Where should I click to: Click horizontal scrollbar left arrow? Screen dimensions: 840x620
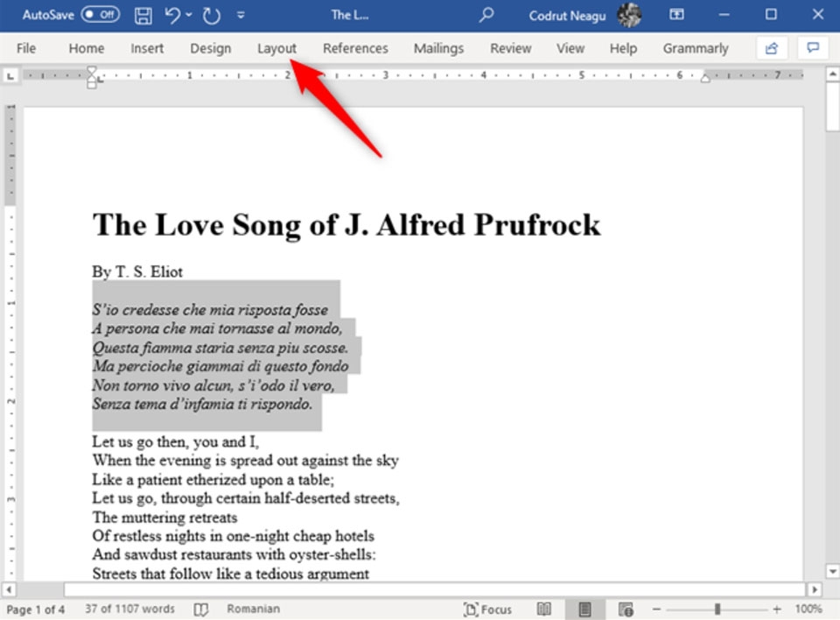pyautogui.click(x=9, y=589)
